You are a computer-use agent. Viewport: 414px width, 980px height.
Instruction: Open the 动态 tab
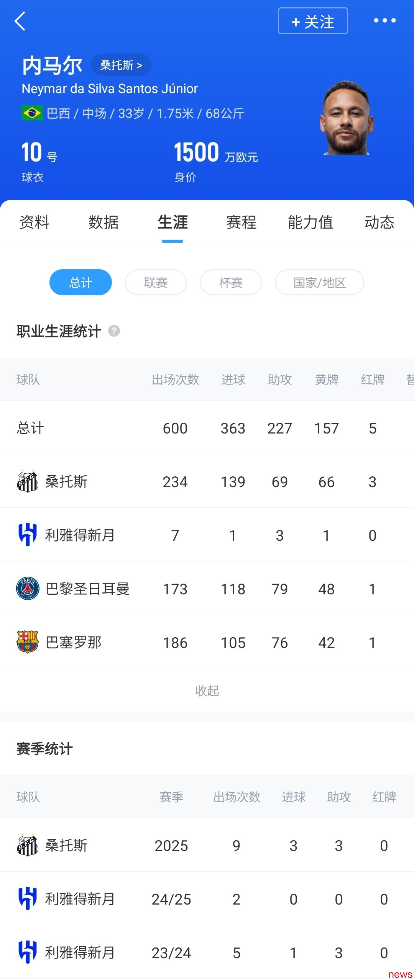pos(379,222)
